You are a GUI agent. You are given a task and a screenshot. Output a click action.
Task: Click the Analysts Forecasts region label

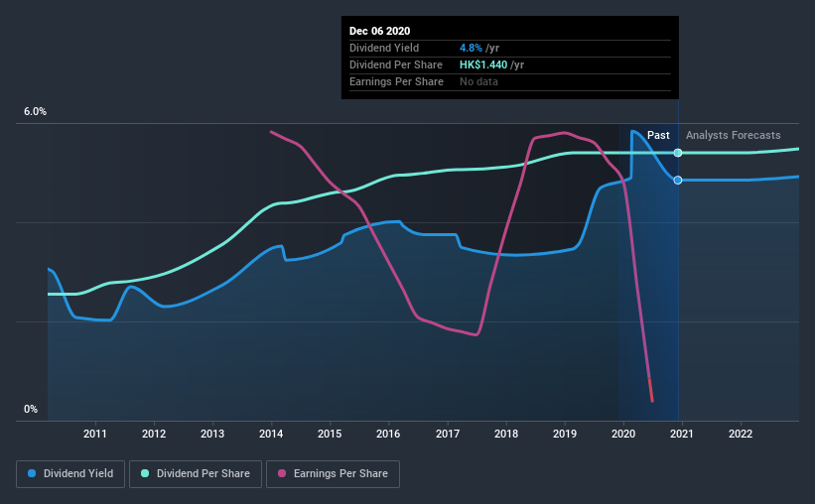[733, 135]
